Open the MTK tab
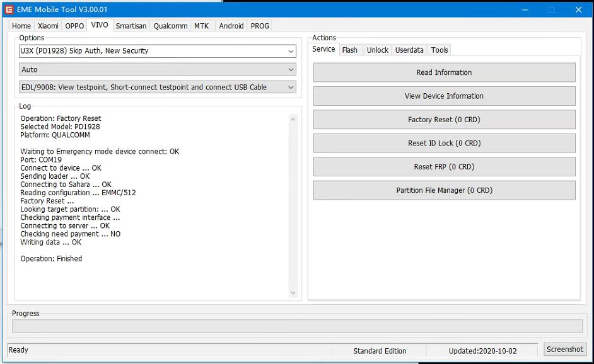Image resolution: width=594 pixels, height=364 pixels. [202, 26]
